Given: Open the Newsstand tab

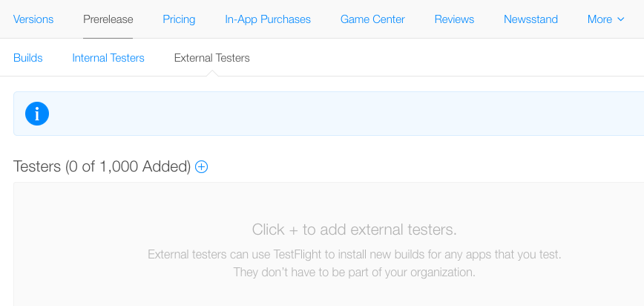Looking at the screenshot, I should pos(530,19).
